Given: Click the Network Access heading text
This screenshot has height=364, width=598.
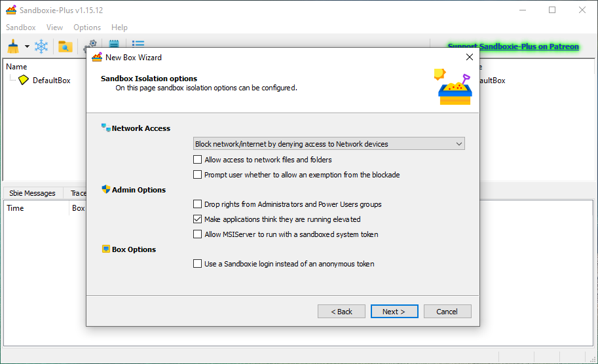Looking at the screenshot, I should [141, 128].
